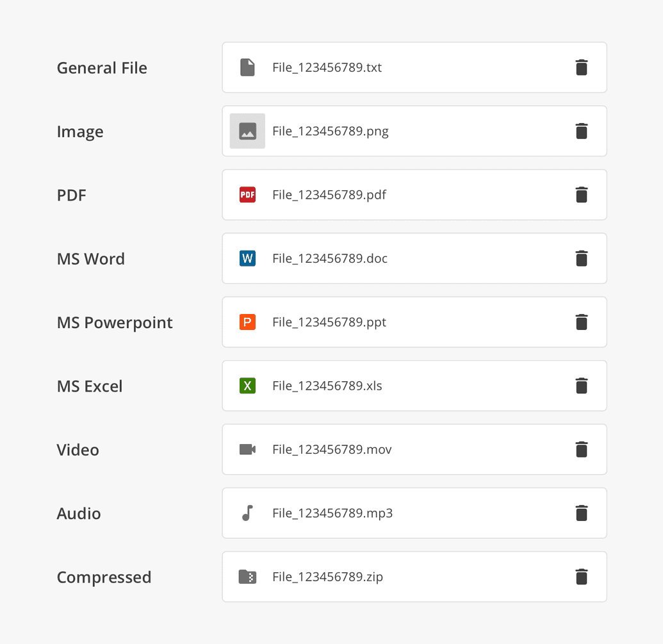Click the music note audio icon
The width and height of the screenshot is (663, 644).
247,513
